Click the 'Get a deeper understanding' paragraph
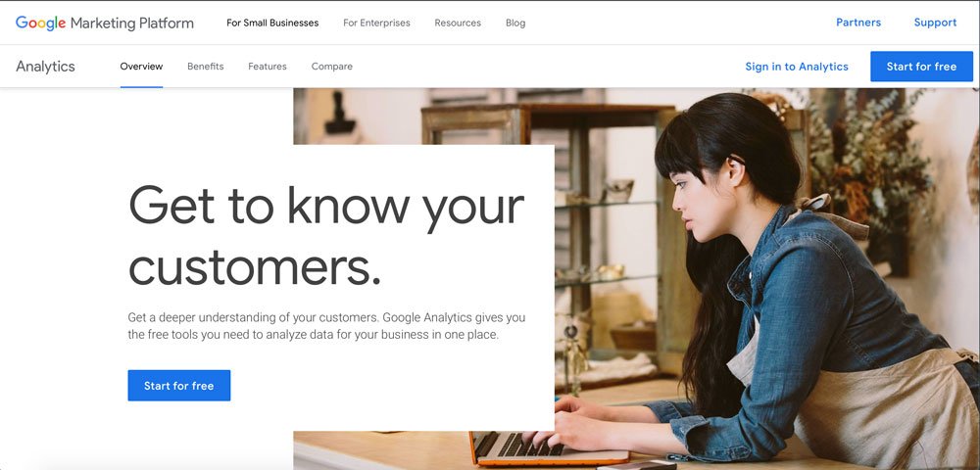 point(326,326)
